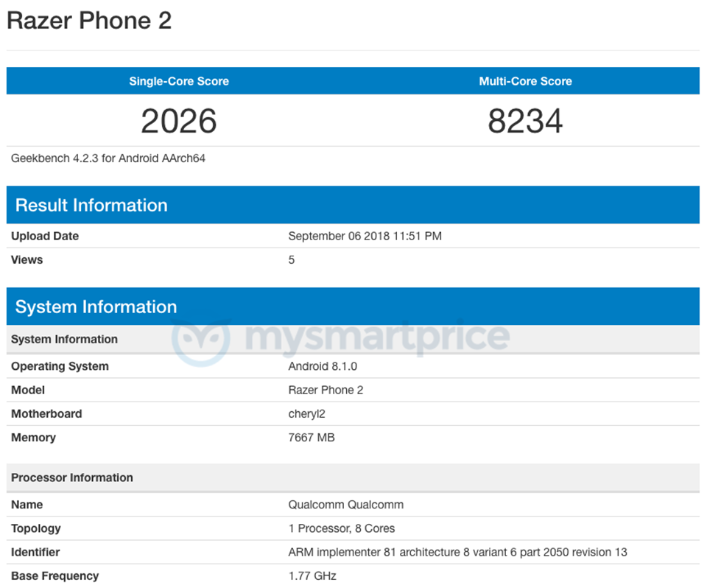Expand the System Information section
The width and height of the screenshot is (707, 588).
pyautogui.click(x=96, y=307)
